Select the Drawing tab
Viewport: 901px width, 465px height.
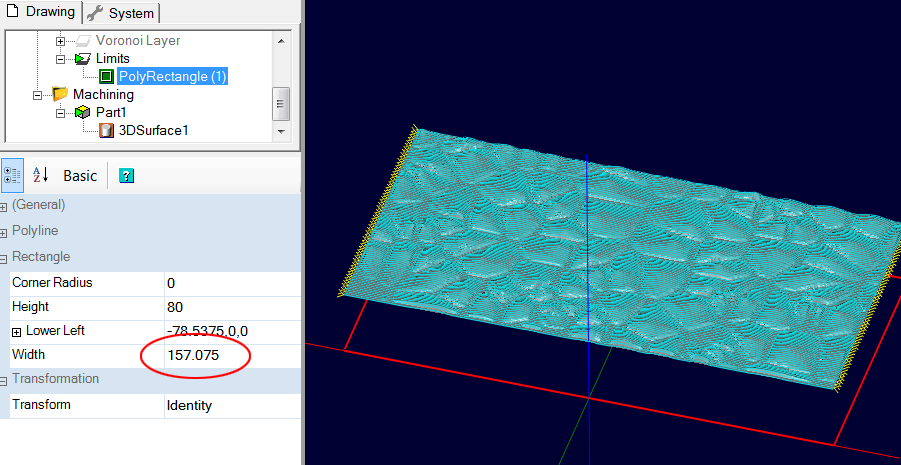(x=40, y=12)
